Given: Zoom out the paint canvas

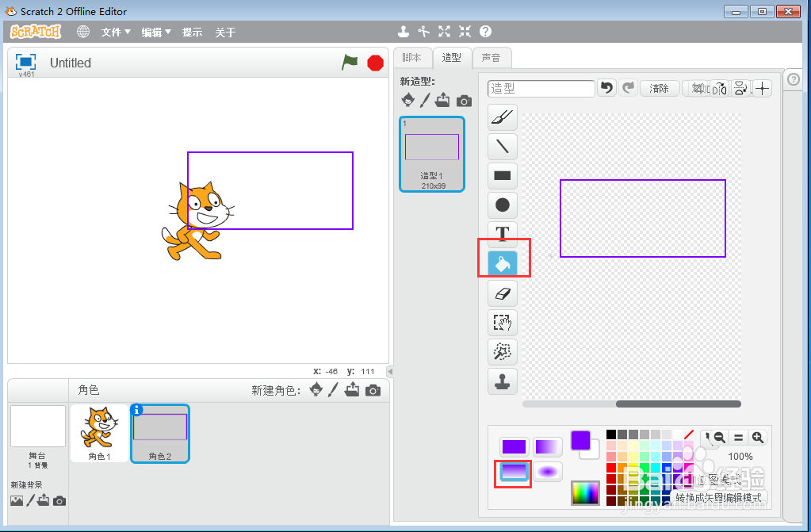Looking at the screenshot, I should [x=720, y=438].
